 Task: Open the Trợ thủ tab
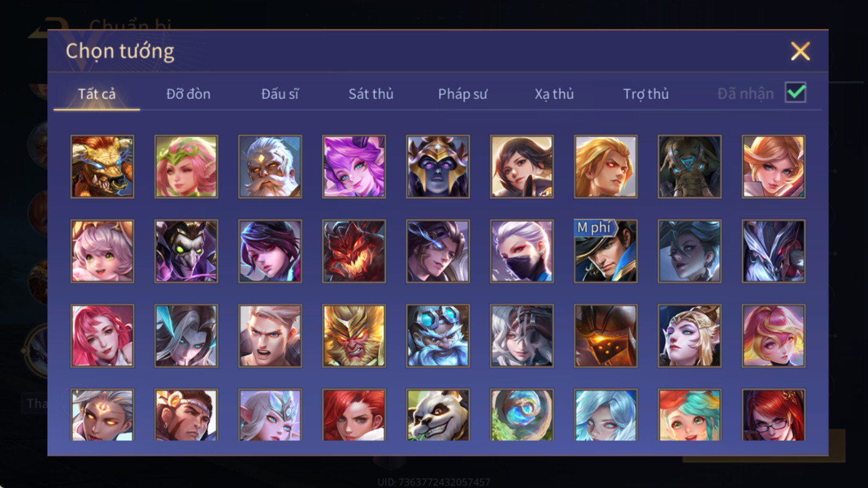pyautogui.click(x=646, y=94)
